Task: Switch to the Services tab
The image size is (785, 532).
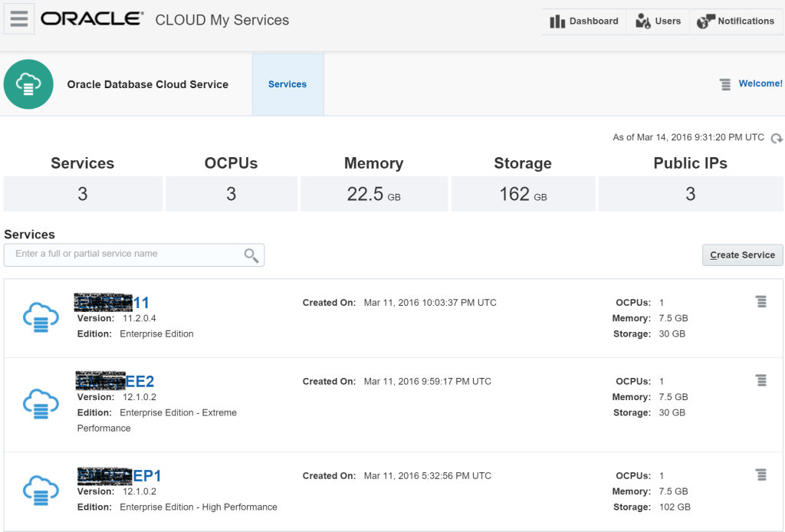Action: (287, 84)
